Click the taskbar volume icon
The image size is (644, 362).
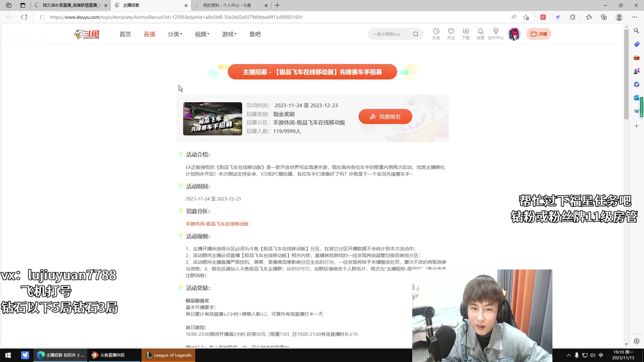(x=593, y=355)
